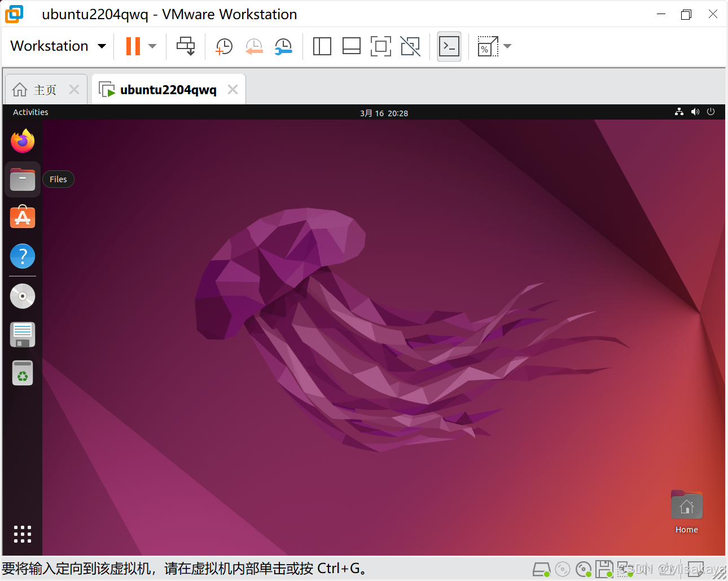This screenshot has width=728, height=581.
Task: Close the 主页 tab
Action: click(74, 90)
